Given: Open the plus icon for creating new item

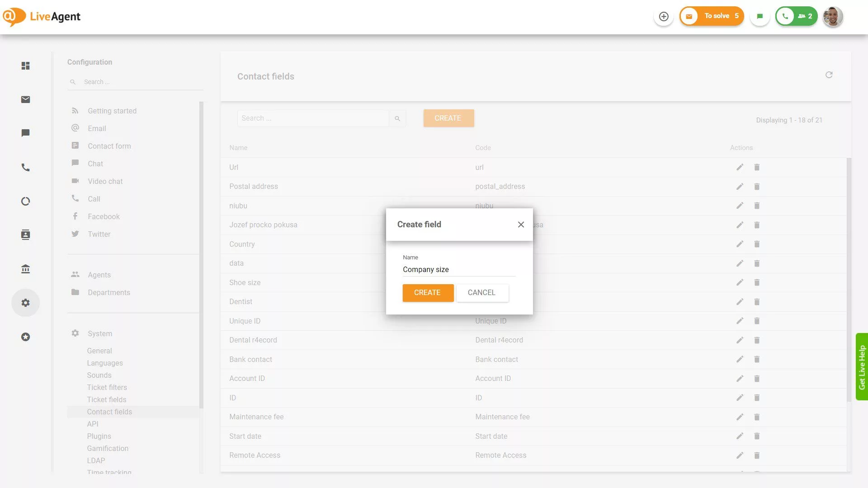Looking at the screenshot, I should [663, 16].
